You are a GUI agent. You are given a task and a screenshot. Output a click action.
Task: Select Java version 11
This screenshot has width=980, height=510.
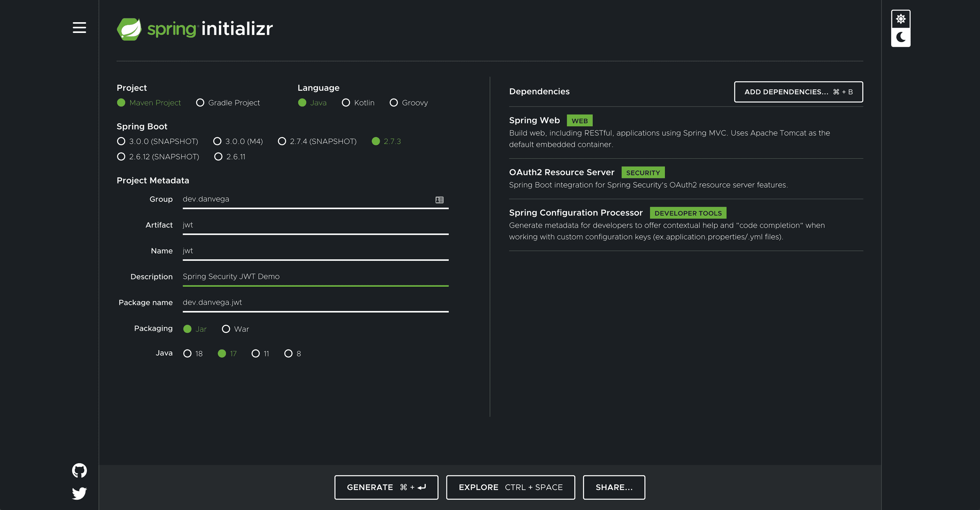[x=255, y=353]
